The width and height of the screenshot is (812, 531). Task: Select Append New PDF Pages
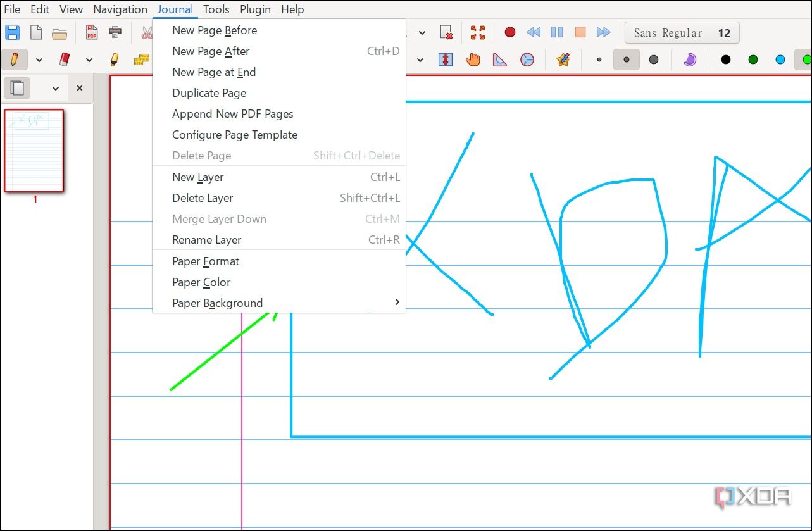click(279, 114)
